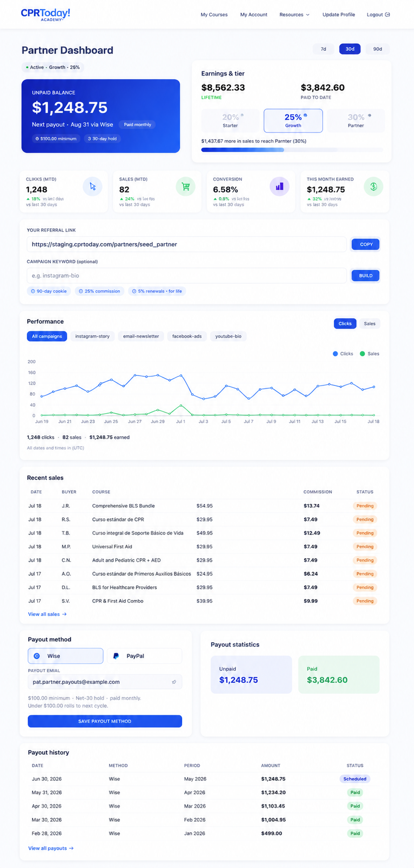The image size is (414, 868).
Task: Click the arrow beside View all sales
Action: [x=65, y=615]
